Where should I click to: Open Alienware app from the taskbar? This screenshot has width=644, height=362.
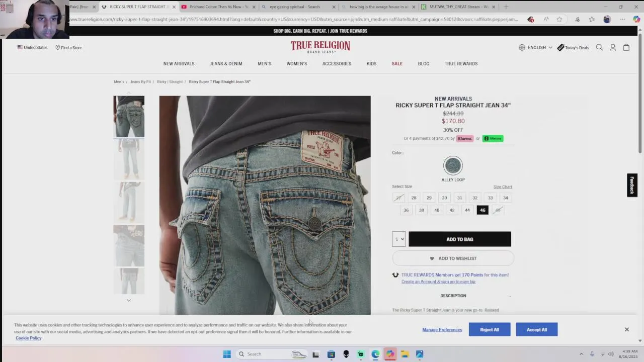tap(346, 354)
